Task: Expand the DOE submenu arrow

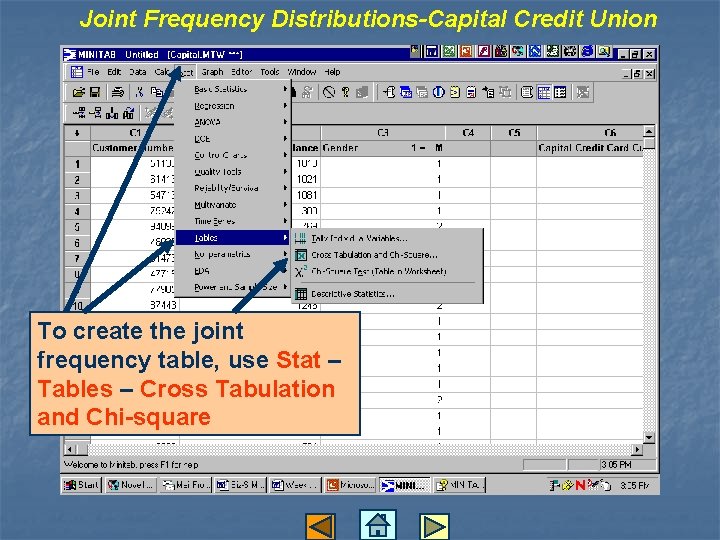Action: pyautogui.click(x=285, y=139)
